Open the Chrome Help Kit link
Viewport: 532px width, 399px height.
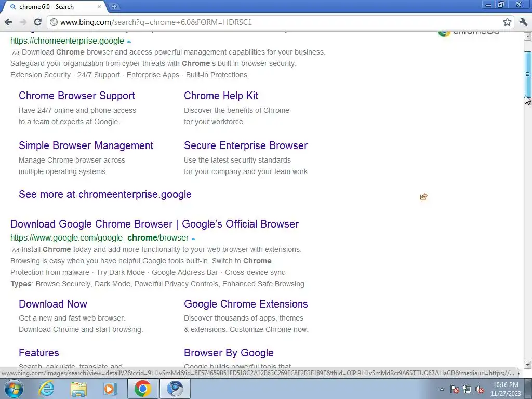point(221,96)
